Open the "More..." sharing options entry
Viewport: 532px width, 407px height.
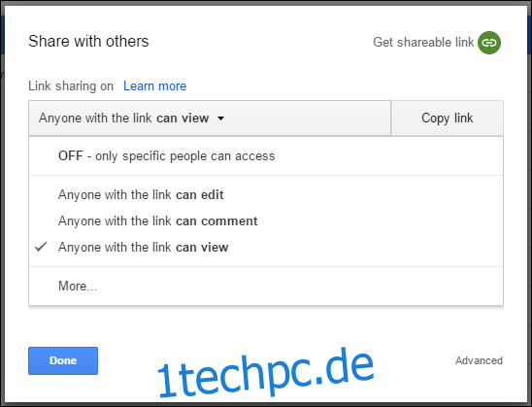[266, 286]
